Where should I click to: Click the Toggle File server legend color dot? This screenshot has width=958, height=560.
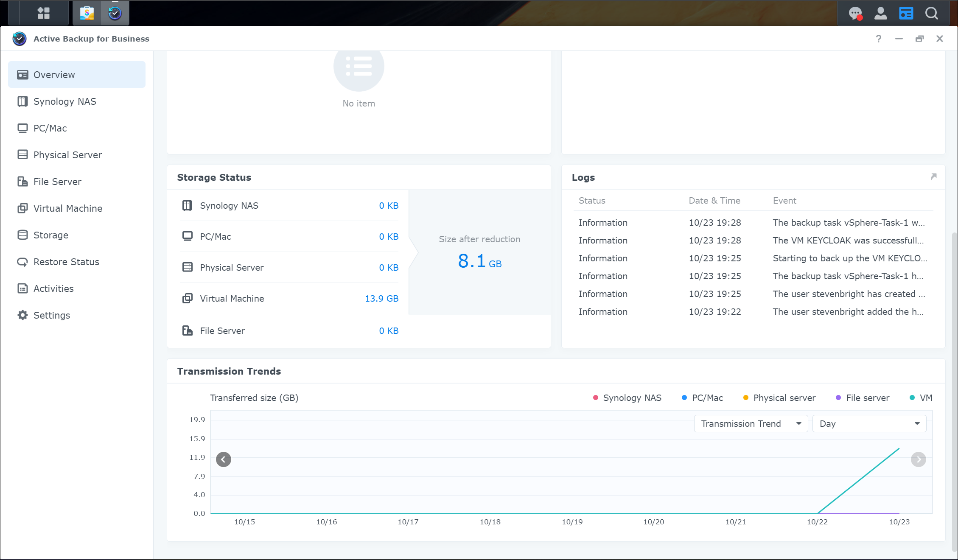tap(838, 398)
